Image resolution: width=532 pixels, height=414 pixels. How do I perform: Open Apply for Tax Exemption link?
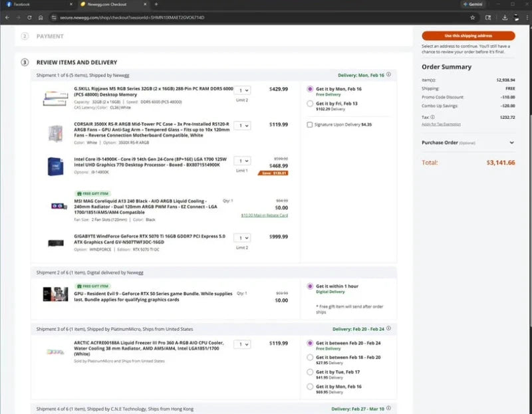click(x=441, y=124)
